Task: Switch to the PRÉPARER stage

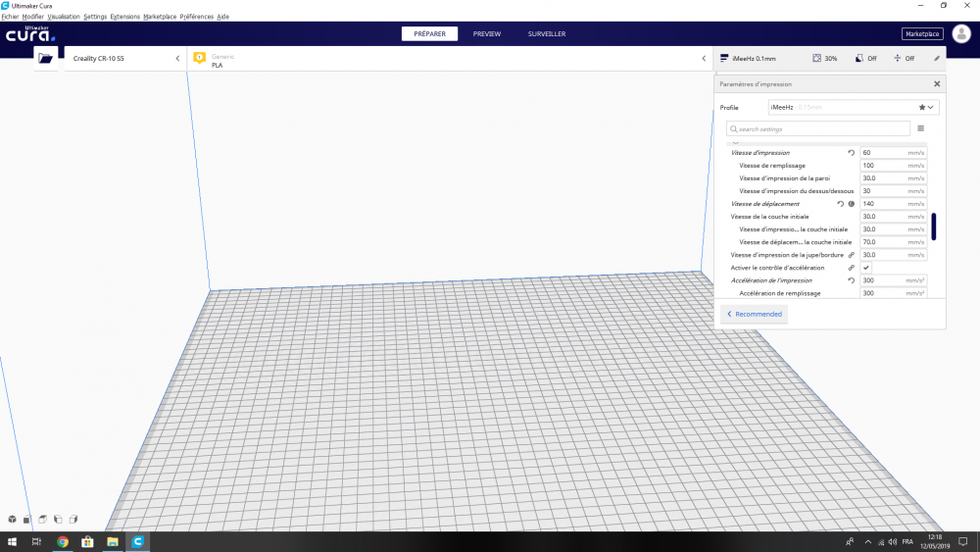Action: [x=429, y=33]
